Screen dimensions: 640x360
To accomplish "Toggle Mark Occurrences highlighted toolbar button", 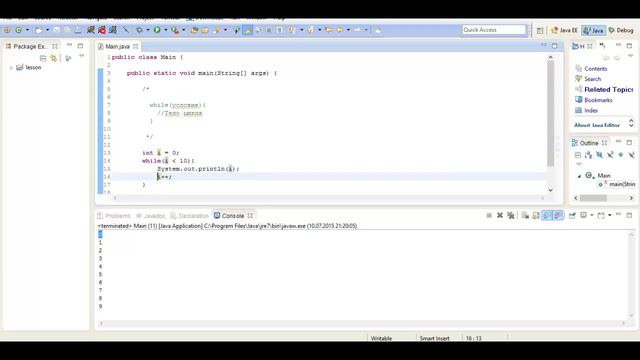I will 247,30.
